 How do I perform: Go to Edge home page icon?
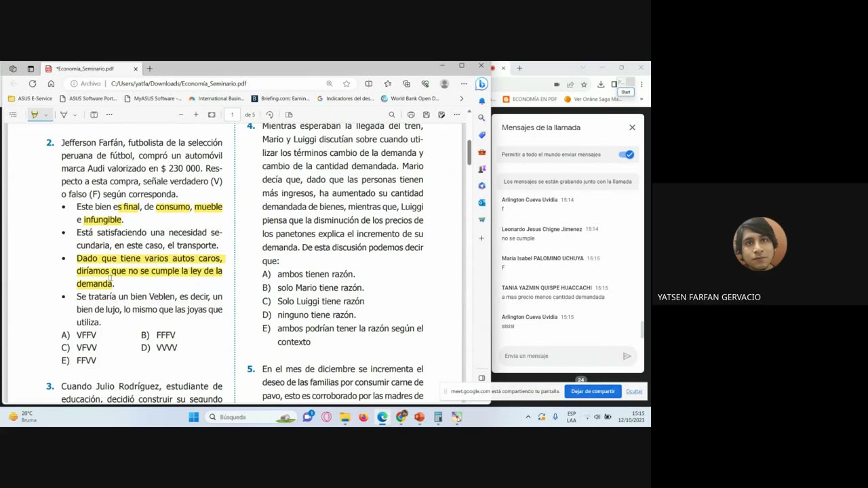51,83
